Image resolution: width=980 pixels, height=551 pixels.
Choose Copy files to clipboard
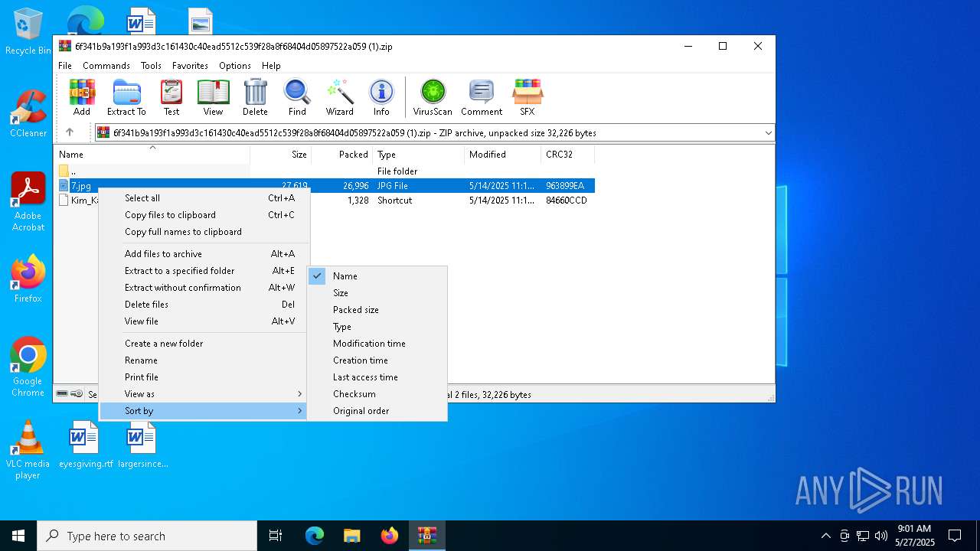[203, 215]
